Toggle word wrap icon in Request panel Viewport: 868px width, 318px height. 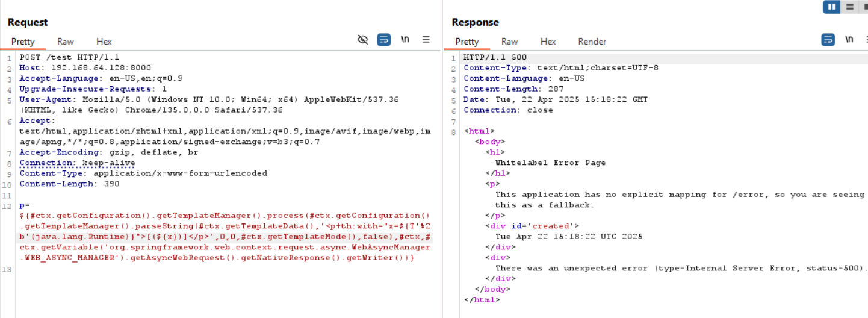[384, 40]
